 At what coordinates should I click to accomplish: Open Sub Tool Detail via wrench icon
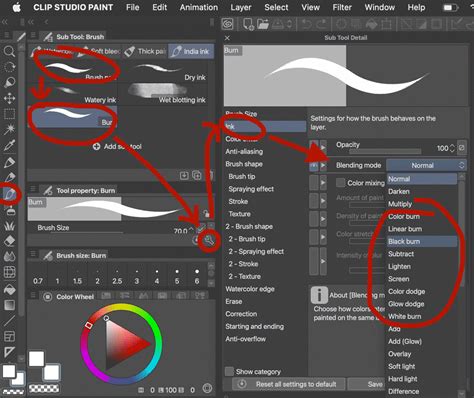coord(209,240)
